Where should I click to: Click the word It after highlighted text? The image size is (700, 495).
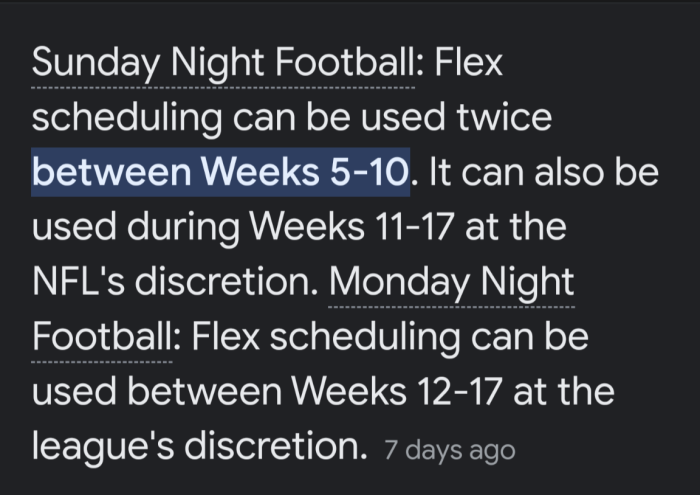click(x=440, y=172)
